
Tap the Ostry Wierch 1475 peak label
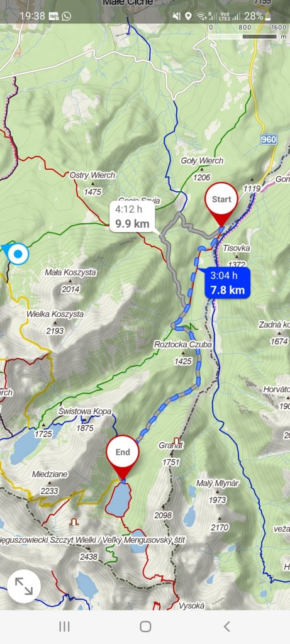(92, 183)
